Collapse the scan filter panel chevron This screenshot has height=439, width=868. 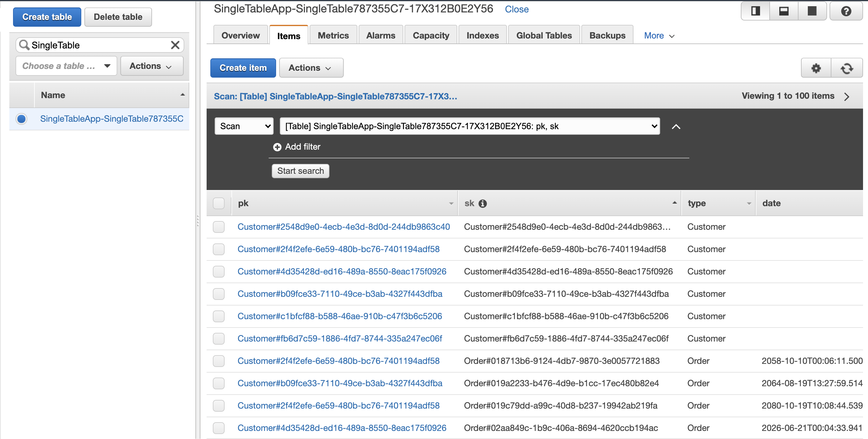[x=676, y=127]
